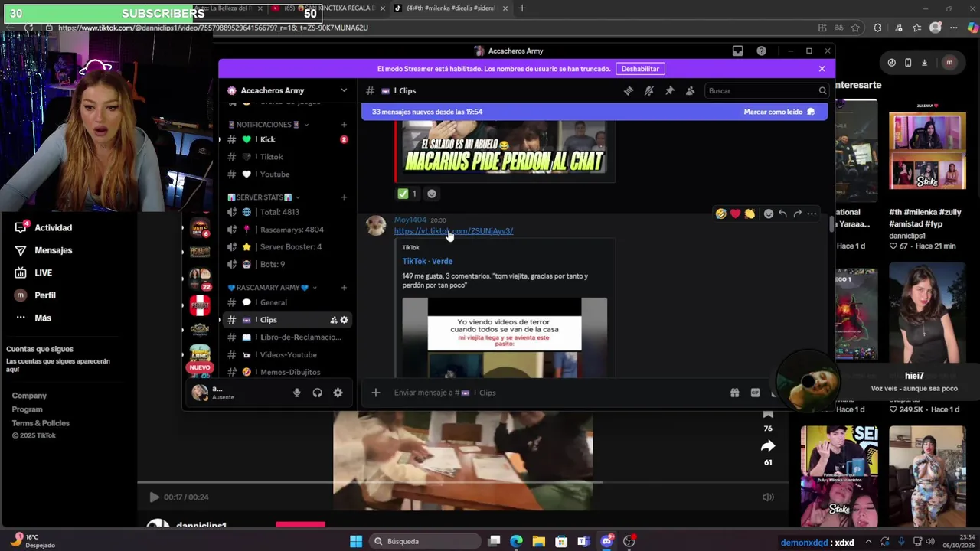Image resolution: width=980 pixels, height=551 pixels.
Task: Open a new browser tab
Action: 522,8
